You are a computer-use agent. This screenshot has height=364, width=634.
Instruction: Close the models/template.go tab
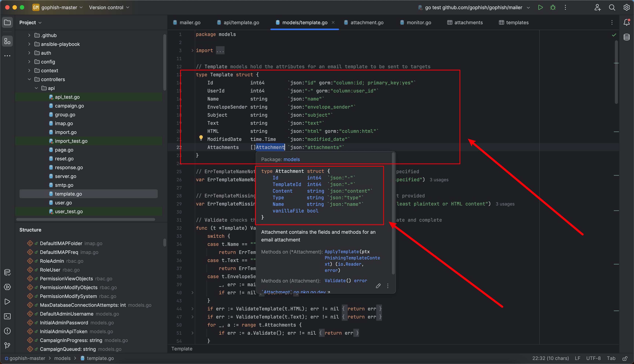tap(333, 23)
